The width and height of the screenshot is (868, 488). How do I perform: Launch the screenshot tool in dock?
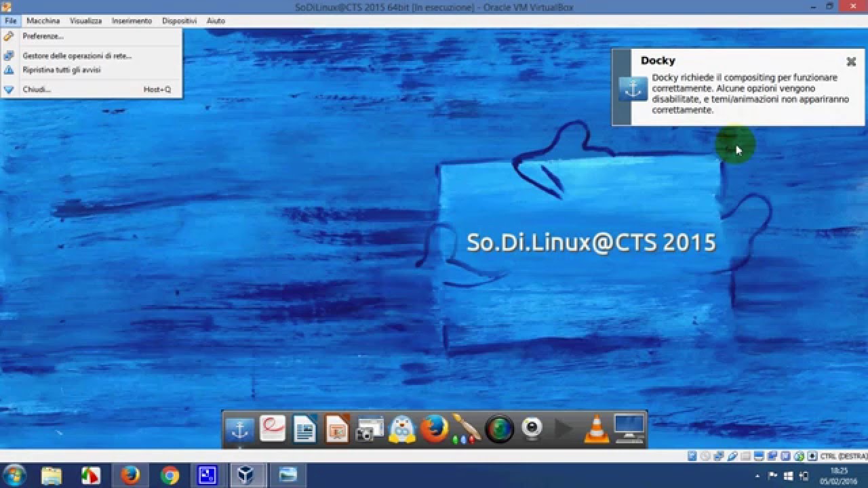(370, 429)
